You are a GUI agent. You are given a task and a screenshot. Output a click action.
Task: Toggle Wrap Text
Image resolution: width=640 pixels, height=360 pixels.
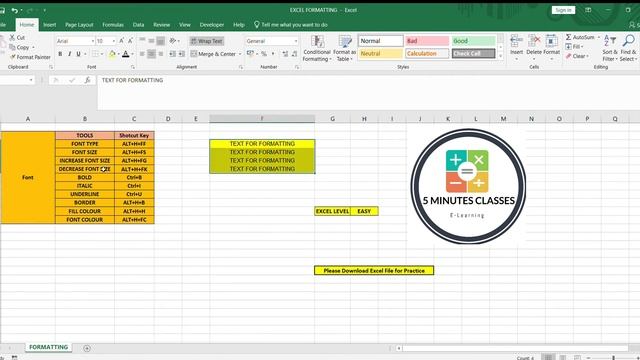point(207,41)
